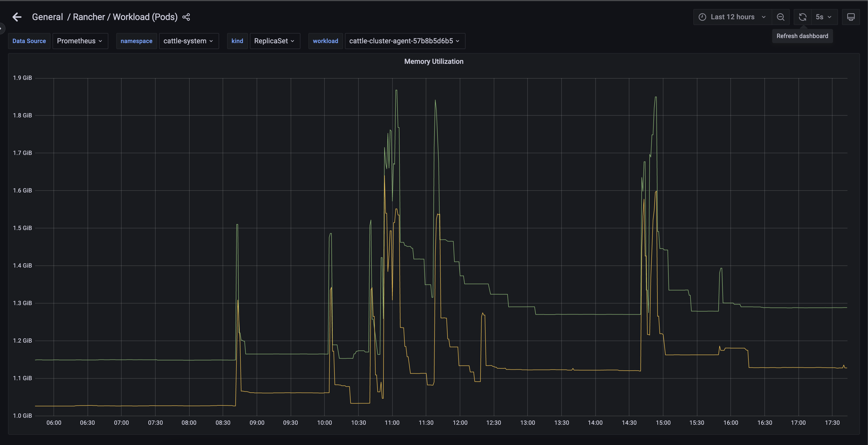This screenshot has height=445, width=868.
Task: Click the Data Source variable label
Action: point(29,41)
